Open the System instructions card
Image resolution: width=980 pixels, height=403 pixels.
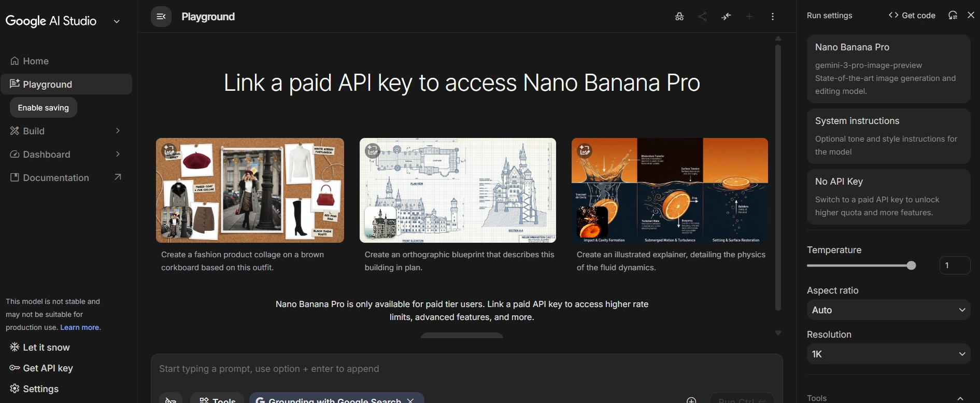click(888, 136)
